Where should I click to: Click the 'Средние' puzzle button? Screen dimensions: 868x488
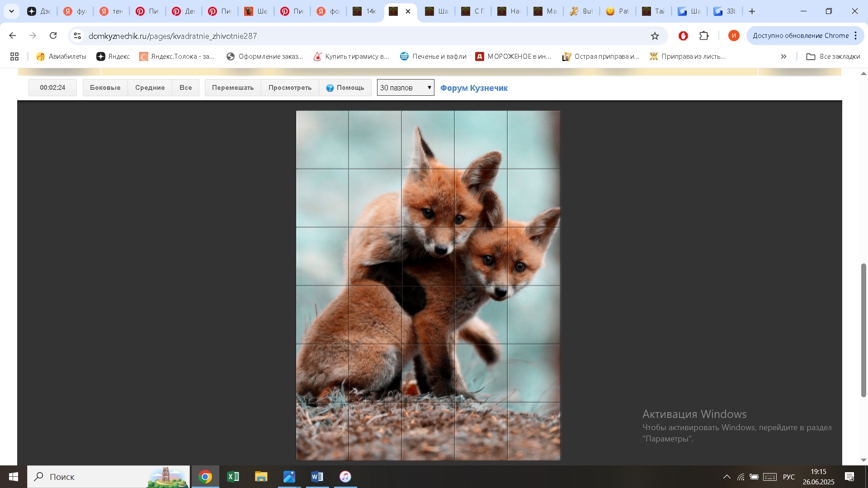tap(150, 88)
